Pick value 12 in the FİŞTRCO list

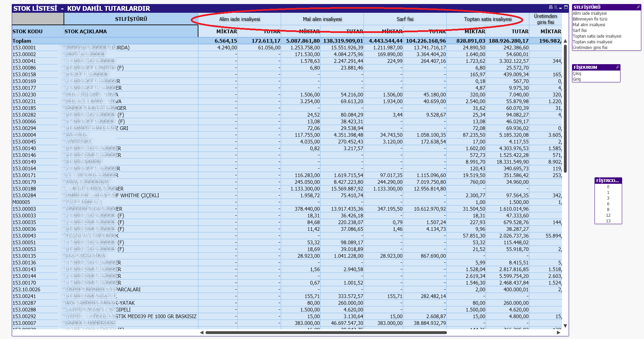click(x=608, y=215)
